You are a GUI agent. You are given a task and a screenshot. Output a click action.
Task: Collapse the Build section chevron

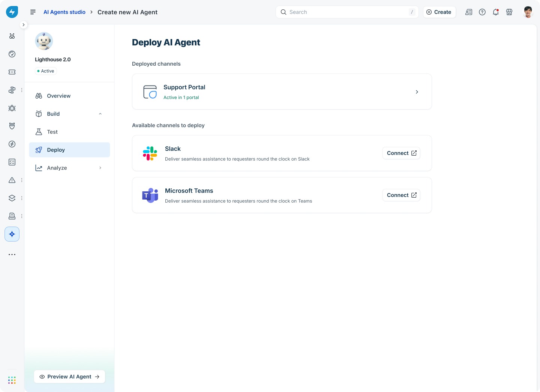click(100, 114)
